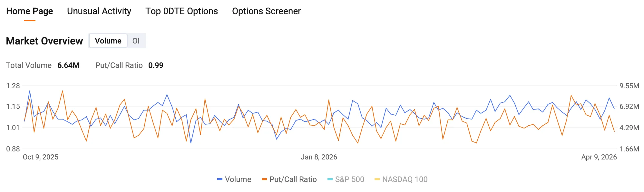Click the Jan 8, 2026 axis label
644x192 pixels.
[x=319, y=158]
